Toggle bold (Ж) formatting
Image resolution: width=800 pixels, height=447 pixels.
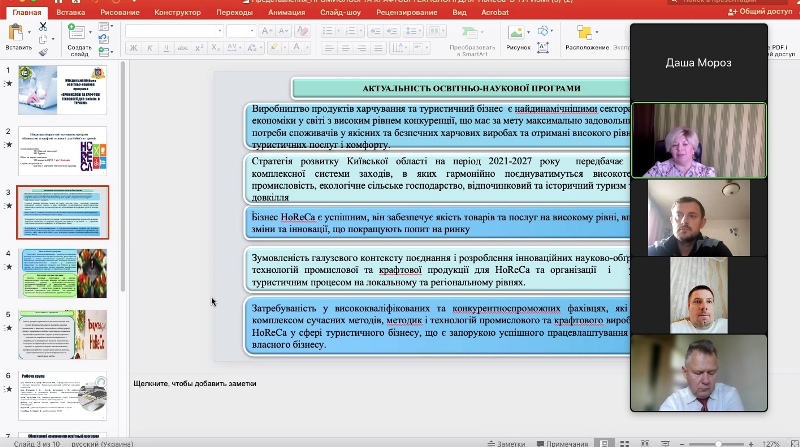click(x=132, y=49)
